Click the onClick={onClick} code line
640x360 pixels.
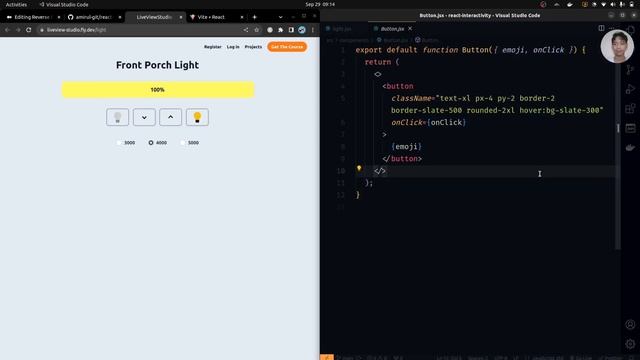click(429, 122)
